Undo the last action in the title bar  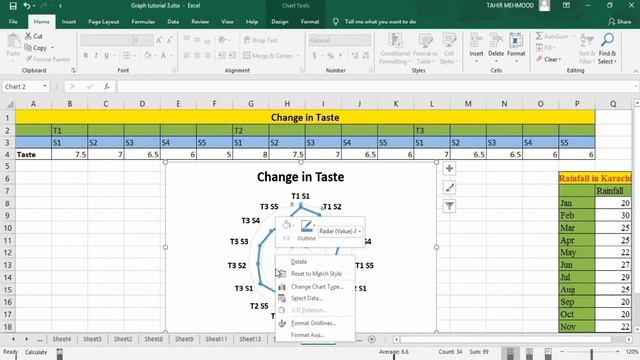[27, 6]
